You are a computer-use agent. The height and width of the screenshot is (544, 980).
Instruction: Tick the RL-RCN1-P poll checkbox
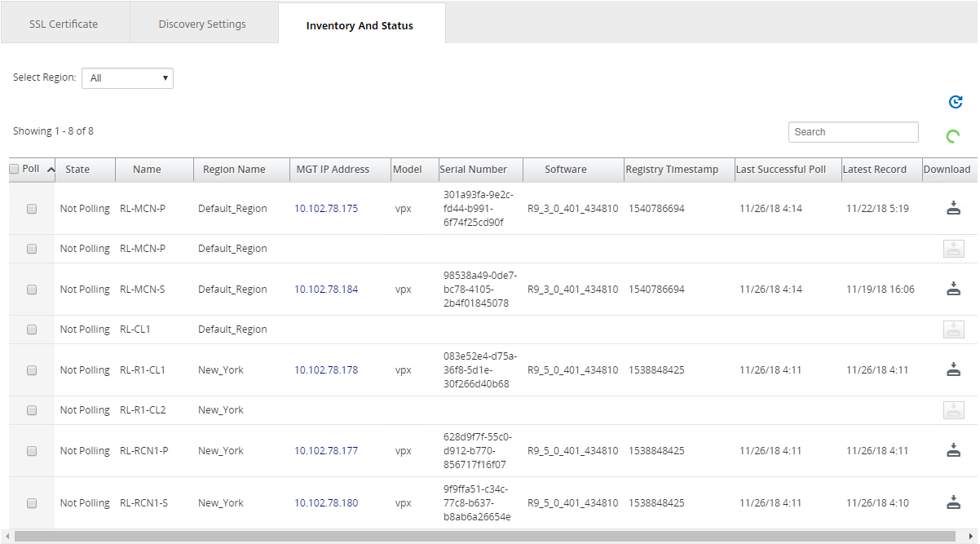(x=32, y=451)
